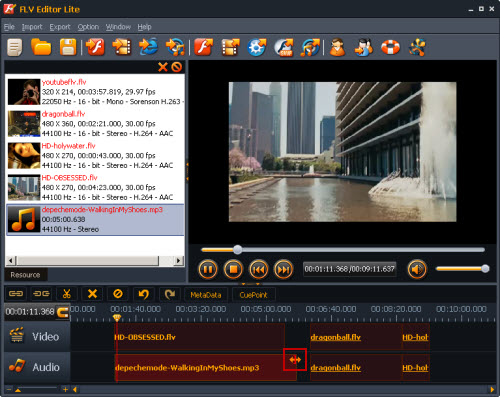Export video using filmstrip export icon
This screenshot has width=500, height=397.
(x=230, y=47)
